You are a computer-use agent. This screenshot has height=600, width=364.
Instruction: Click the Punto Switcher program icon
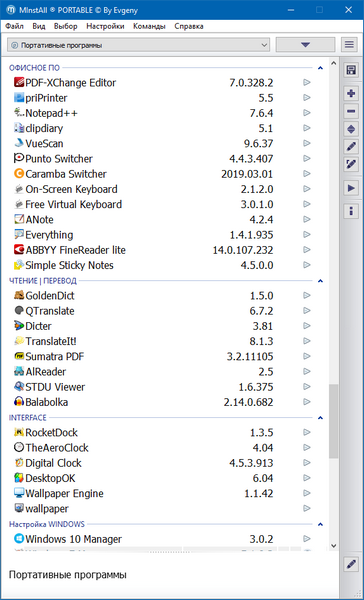pos(19,158)
